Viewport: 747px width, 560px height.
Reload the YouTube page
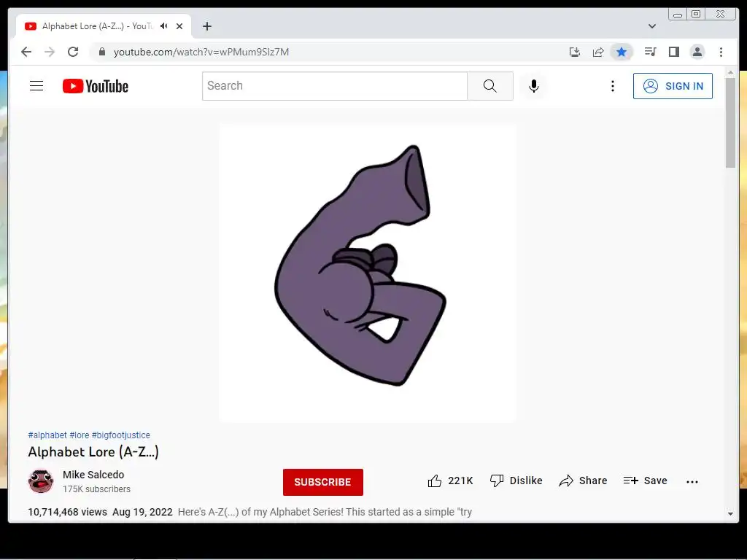(73, 52)
